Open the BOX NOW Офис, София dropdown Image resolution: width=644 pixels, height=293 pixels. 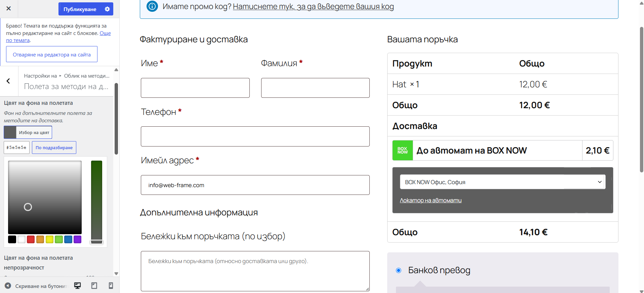pos(502,182)
